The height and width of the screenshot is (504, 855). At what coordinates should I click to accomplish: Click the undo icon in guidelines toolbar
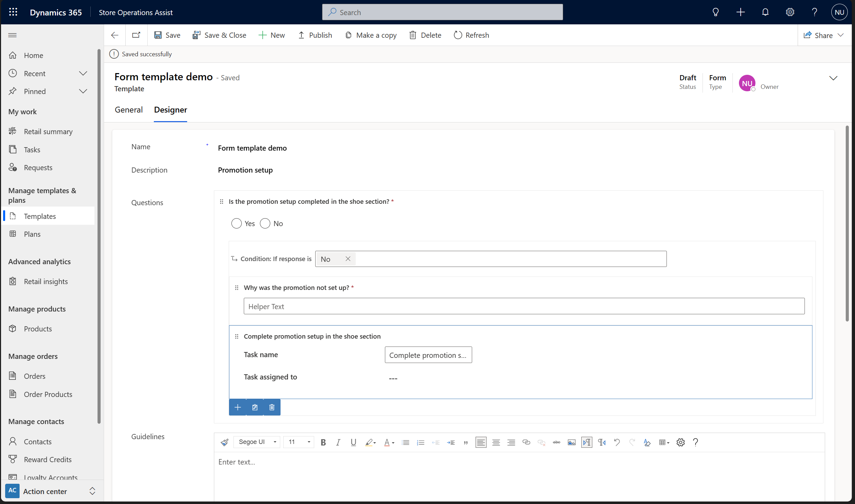click(617, 442)
